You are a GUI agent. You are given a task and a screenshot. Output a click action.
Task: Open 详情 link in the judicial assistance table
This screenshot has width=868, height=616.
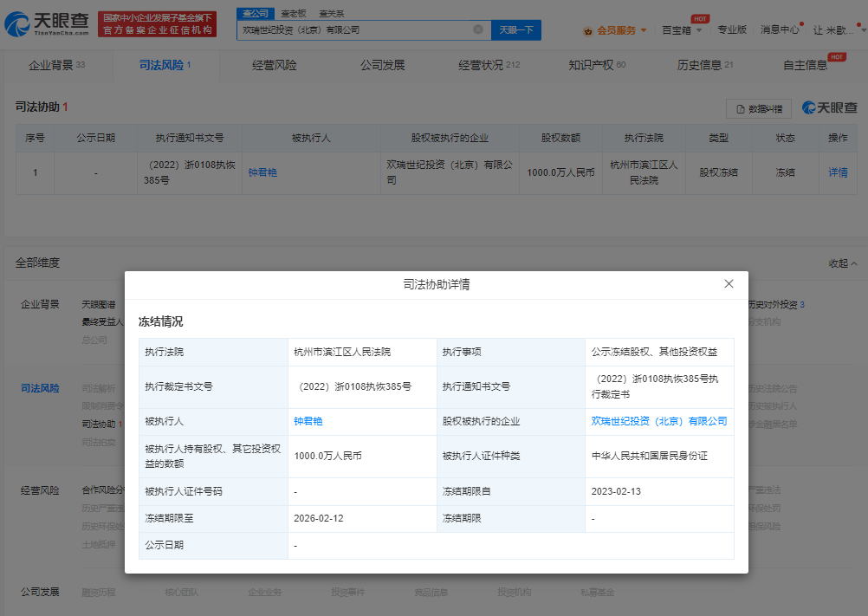(x=838, y=172)
